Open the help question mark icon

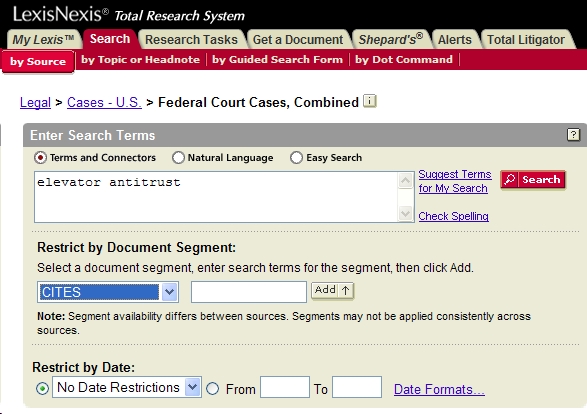point(573,134)
